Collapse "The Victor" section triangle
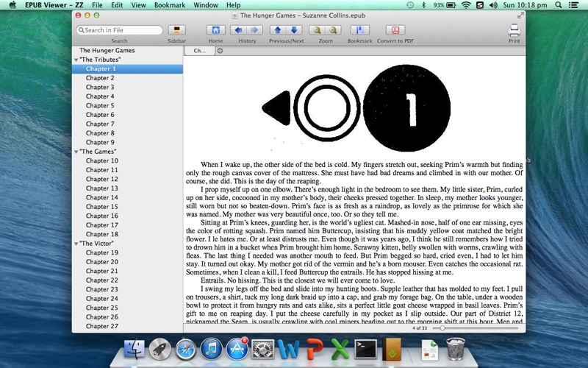Image resolution: width=588 pixels, height=368 pixels. (76, 244)
